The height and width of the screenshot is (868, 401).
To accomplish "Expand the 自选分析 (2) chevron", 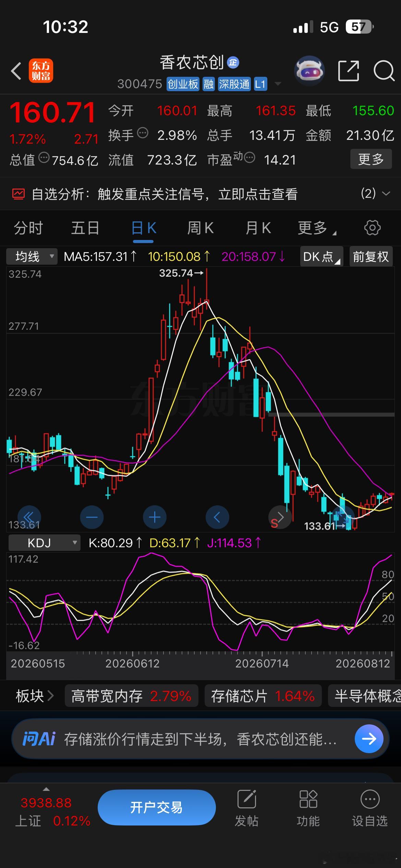I will 386,194.
